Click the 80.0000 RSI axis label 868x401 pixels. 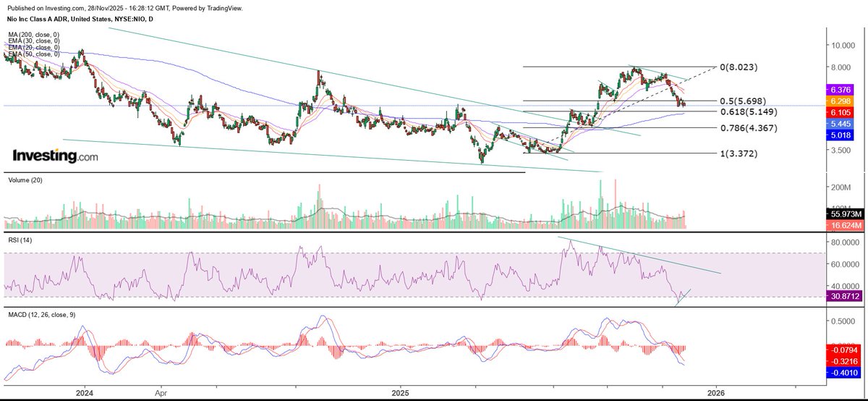[x=846, y=242]
